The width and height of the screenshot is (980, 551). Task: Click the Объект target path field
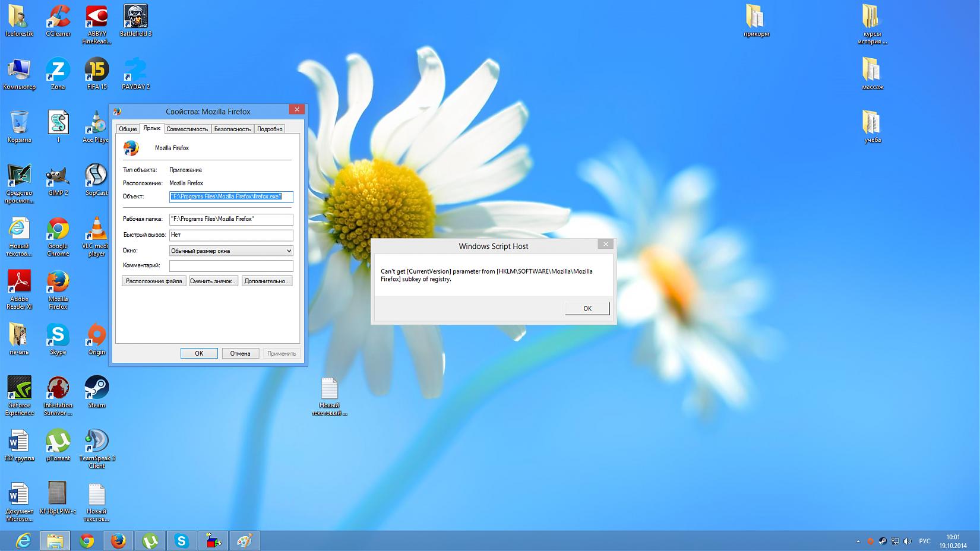pyautogui.click(x=231, y=197)
